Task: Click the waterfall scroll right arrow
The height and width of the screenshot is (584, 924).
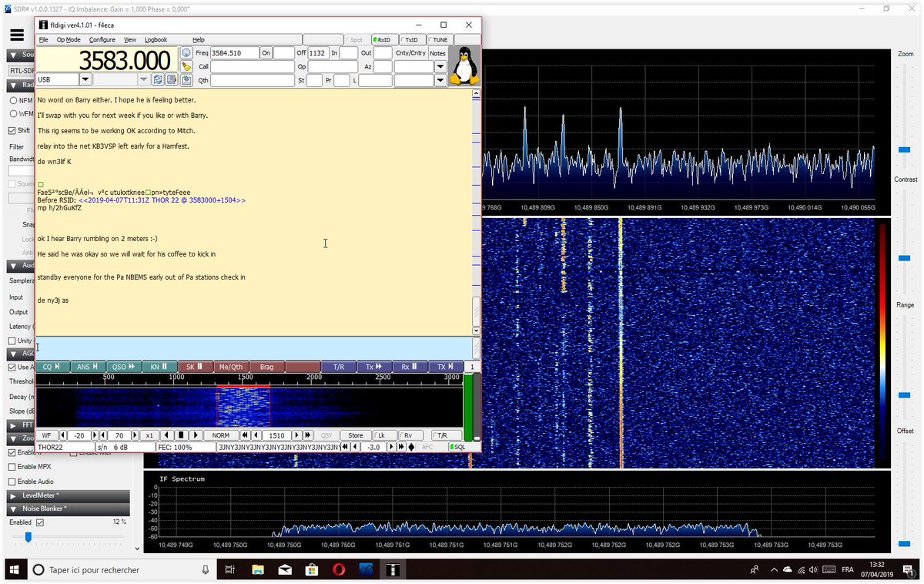Action: coord(196,435)
